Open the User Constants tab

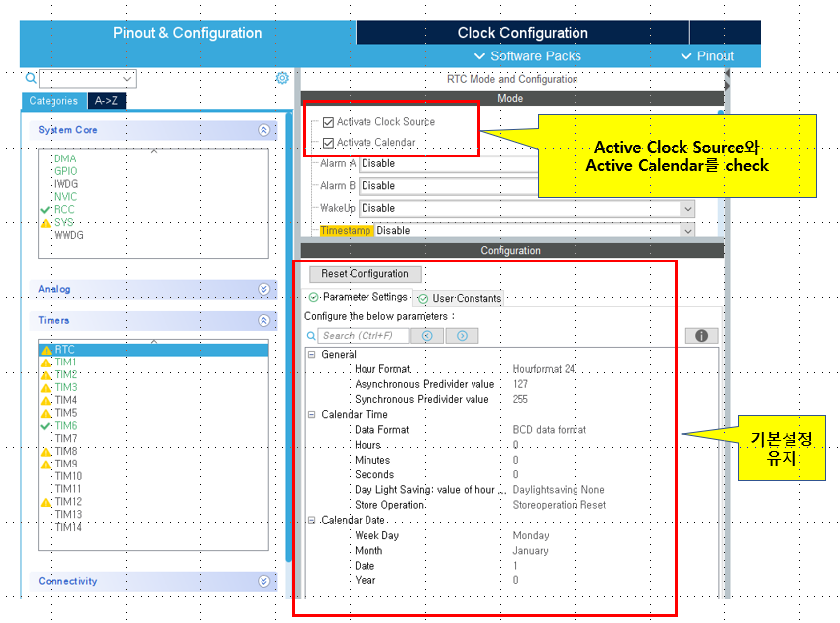[x=461, y=298]
